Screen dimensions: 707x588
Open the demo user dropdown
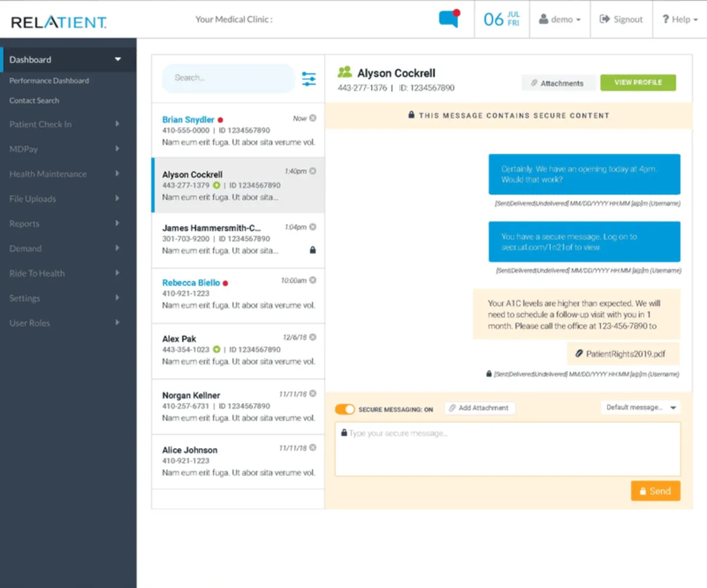[x=560, y=19]
